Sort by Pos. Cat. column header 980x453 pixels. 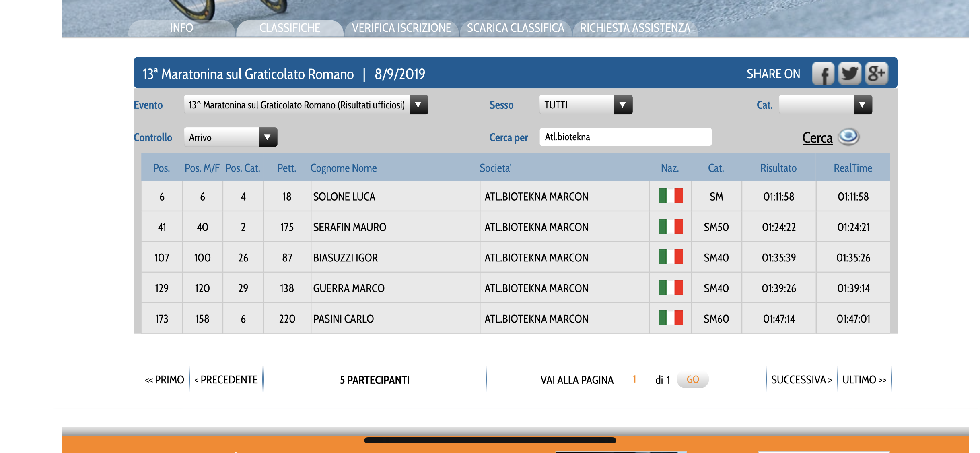point(243,168)
